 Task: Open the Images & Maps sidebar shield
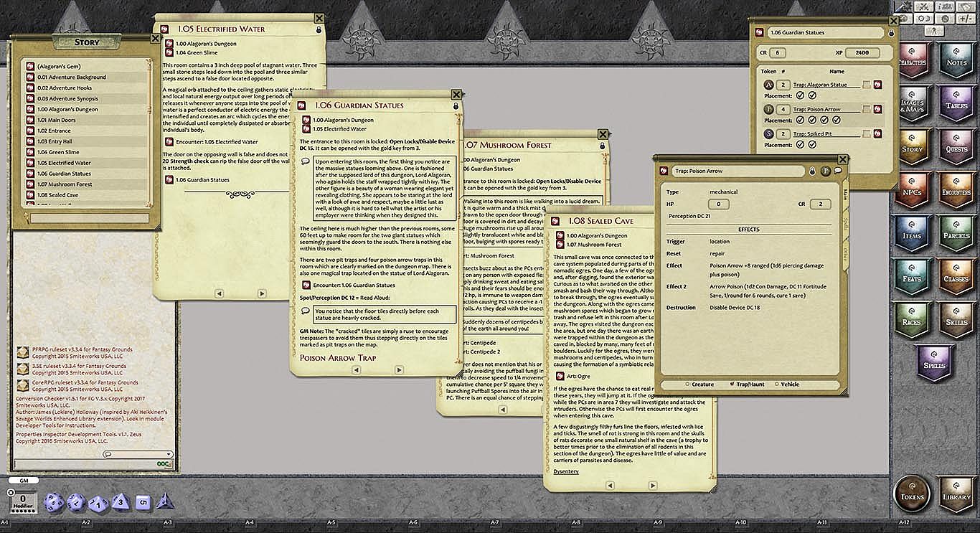coord(913,105)
